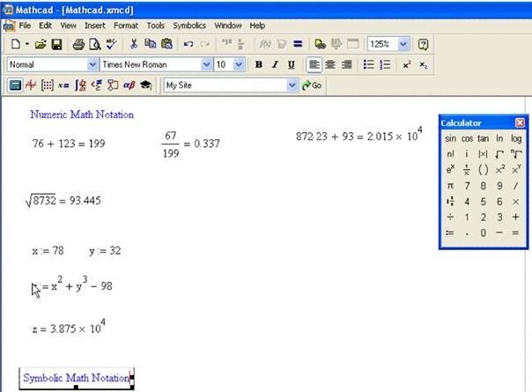Open the Insert menu
This screenshot has width=532, height=392.
click(x=94, y=26)
